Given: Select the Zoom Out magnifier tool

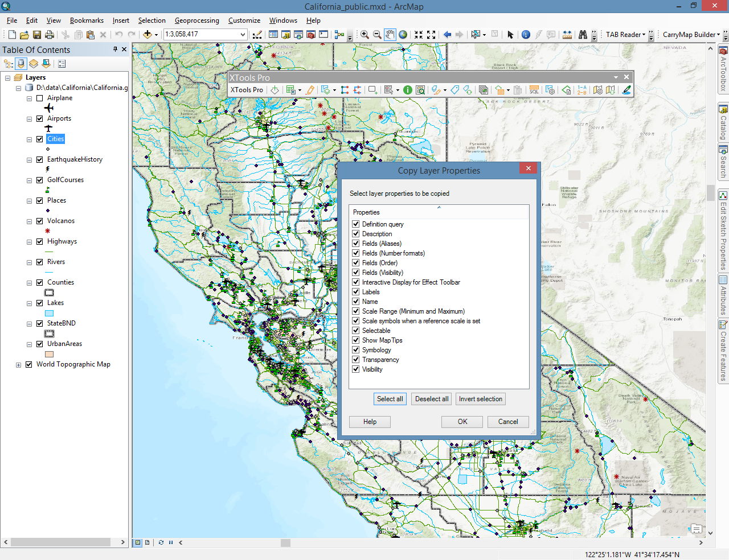Looking at the screenshot, I should (x=377, y=35).
